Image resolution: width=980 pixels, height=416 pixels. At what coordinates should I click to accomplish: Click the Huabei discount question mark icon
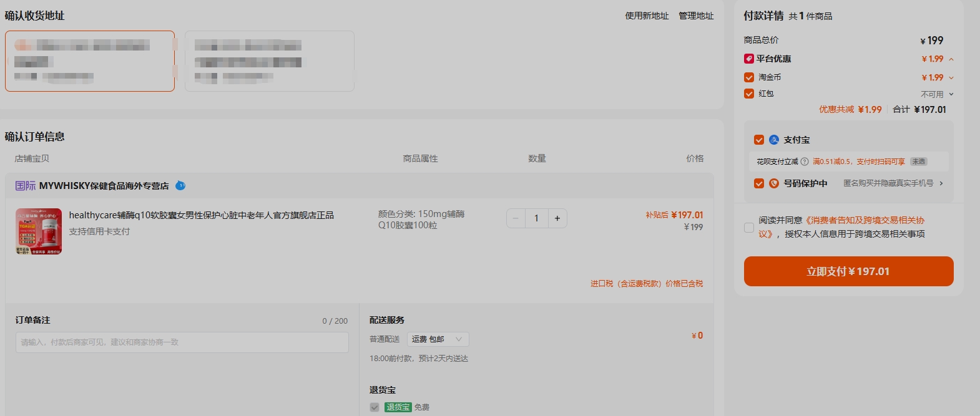(x=805, y=162)
